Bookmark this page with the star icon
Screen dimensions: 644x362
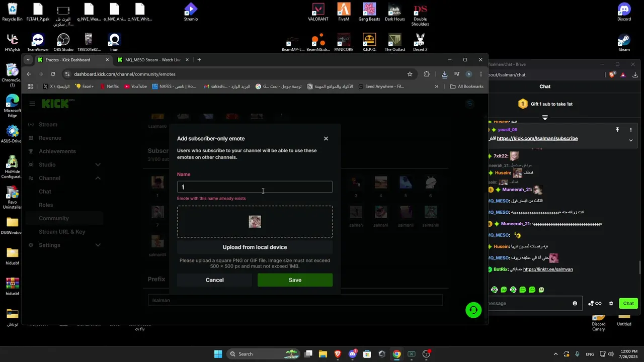[x=410, y=74]
